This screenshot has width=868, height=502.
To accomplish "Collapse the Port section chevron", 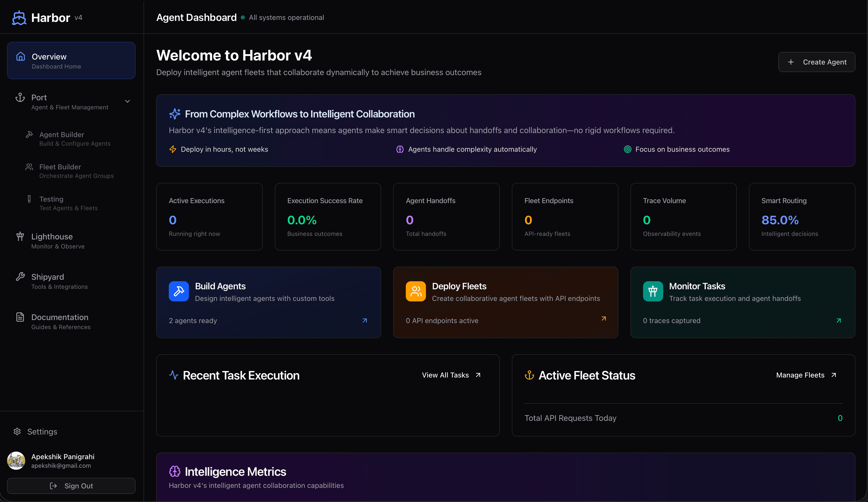I will pyautogui.click(x=127, y=101).
